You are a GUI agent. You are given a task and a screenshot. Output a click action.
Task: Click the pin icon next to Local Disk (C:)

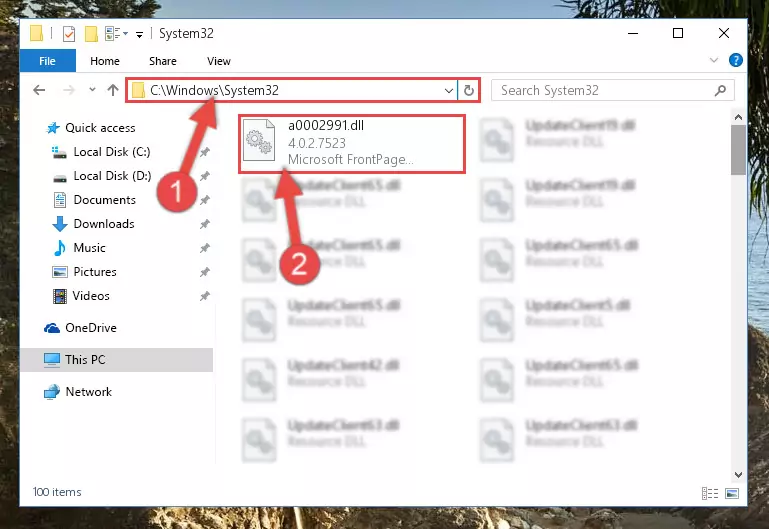click(x=205, y=152)
